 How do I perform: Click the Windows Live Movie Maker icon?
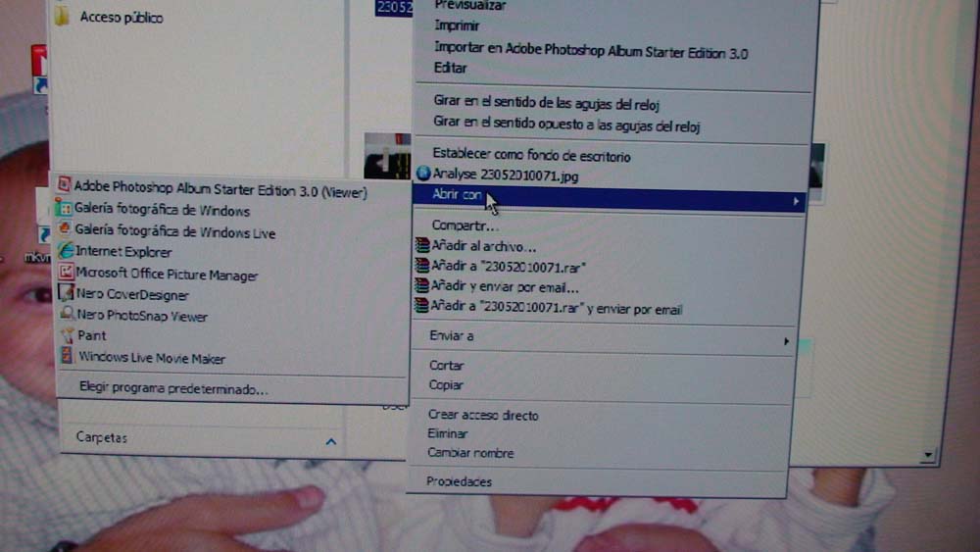67,356
